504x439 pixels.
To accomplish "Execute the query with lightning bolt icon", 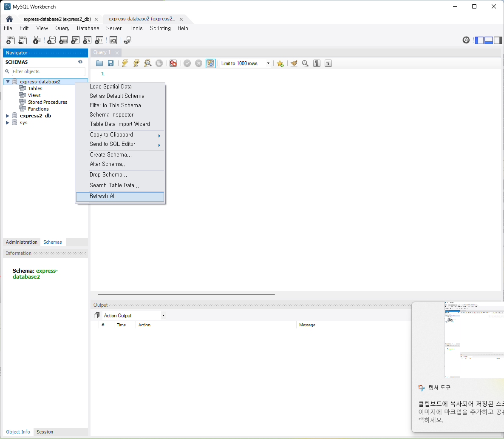I will tap(125, 63).
